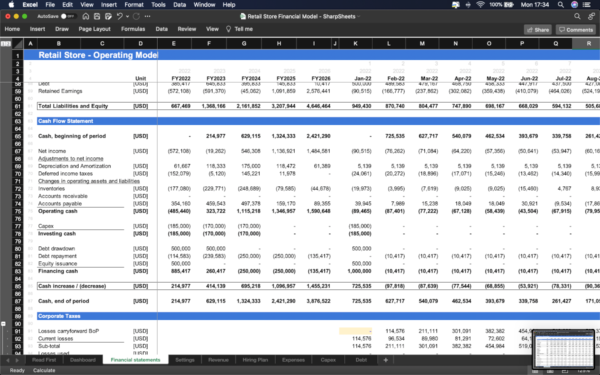Click Calculate in the status bar
The height and width of the screenshot is (375, 600).
tap(44, 370)
